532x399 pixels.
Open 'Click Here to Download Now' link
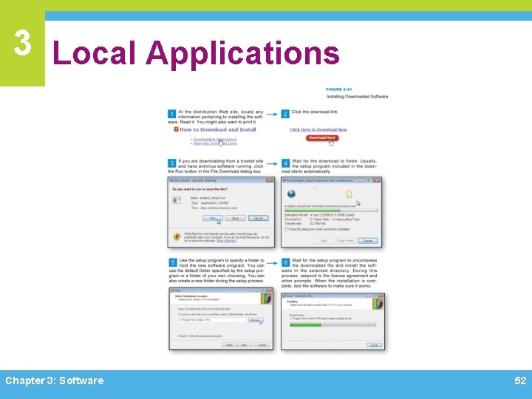pyautogui.click(x=318, y=129)
